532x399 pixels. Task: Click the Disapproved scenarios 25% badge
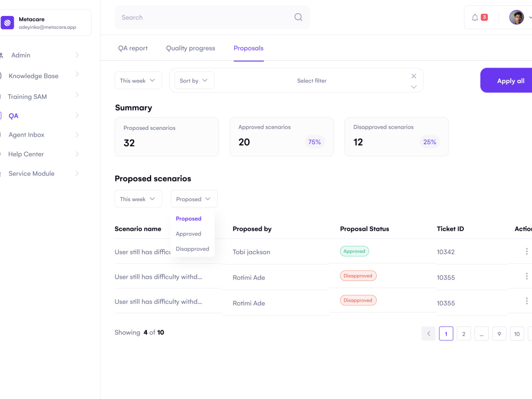click(429, 142)
